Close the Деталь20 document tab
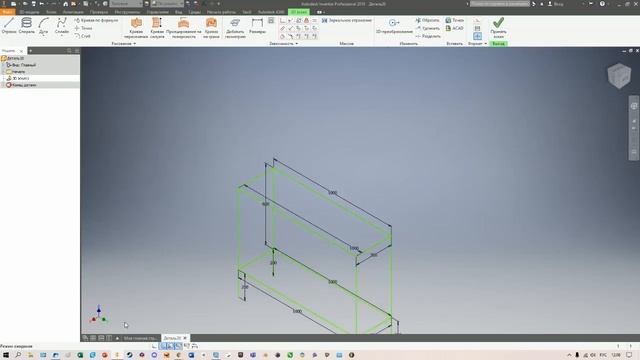The image size is (640, 360). click(185, 338)
